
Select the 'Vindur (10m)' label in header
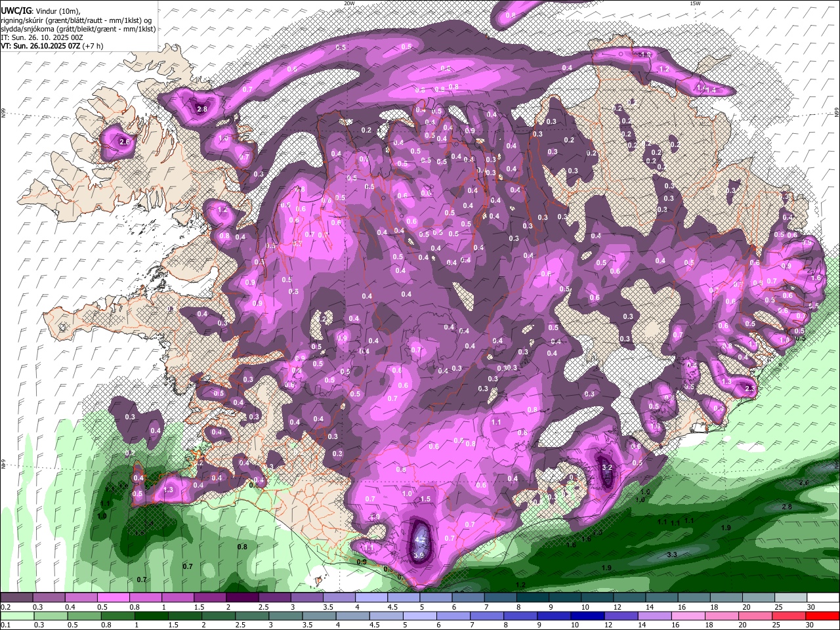(57, 11)
